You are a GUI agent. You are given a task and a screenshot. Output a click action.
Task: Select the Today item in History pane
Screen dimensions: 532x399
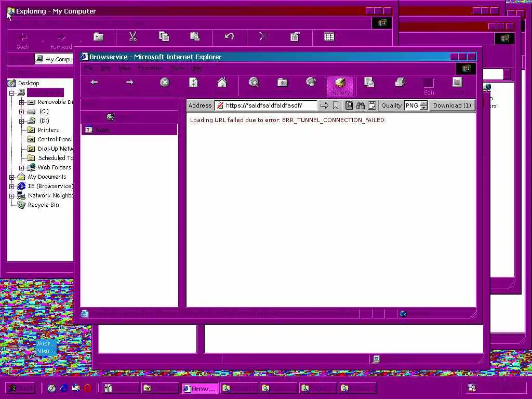129,129
